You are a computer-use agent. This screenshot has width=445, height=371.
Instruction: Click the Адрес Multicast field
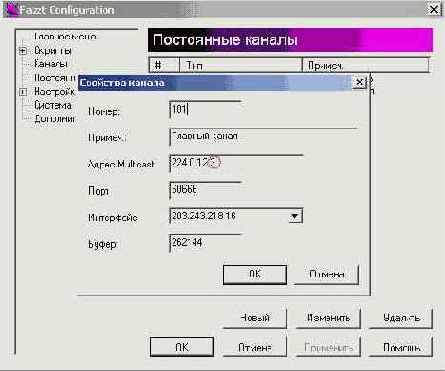(x=236, y=163)
